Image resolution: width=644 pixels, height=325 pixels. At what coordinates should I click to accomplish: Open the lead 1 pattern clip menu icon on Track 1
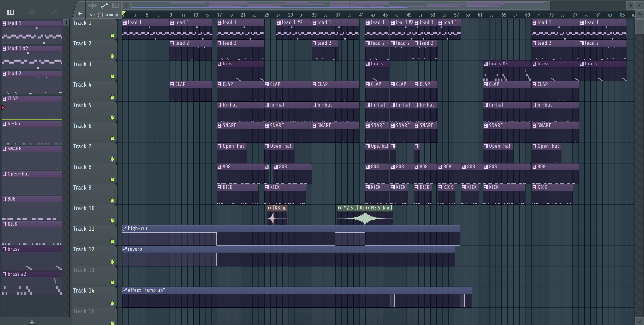(125, 23)
